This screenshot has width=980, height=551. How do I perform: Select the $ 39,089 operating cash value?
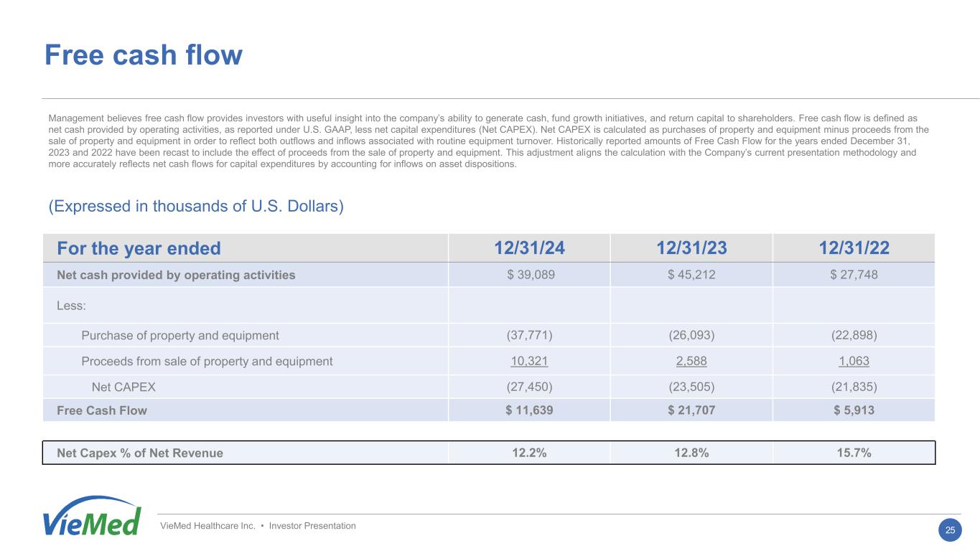pos(529,275)
